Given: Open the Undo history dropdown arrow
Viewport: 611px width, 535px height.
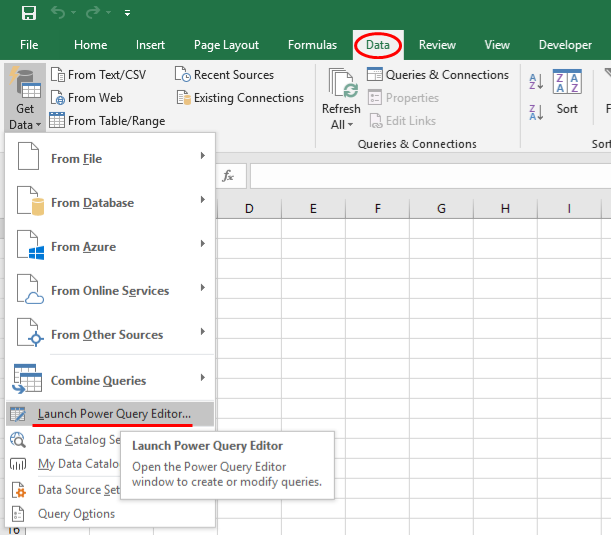Looking at the screenshot, I should pyautogui.click(x=73, y=13).
